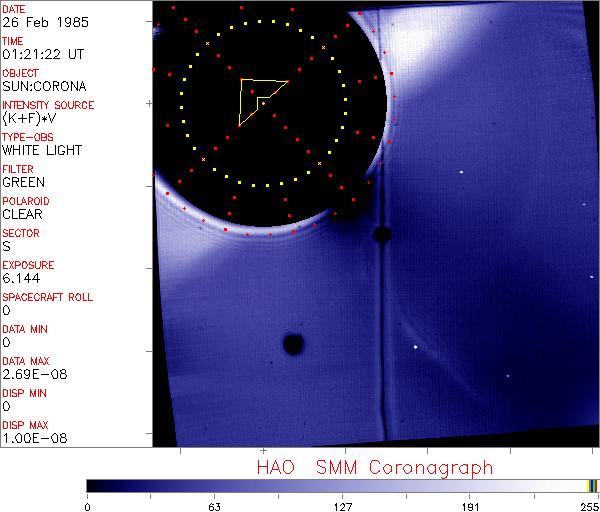Click the DATE label heading
The width and height of the screenshot is (600, 512).
coord(14,9)
